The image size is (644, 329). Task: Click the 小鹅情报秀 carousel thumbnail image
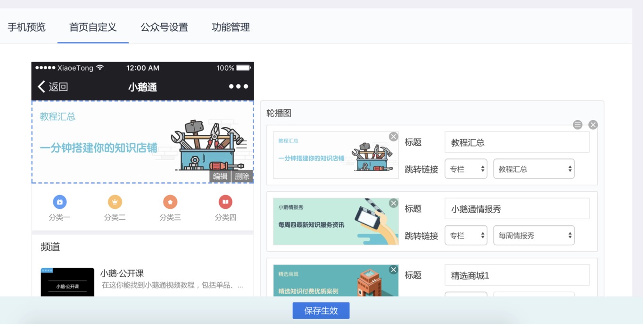[336, 222]
